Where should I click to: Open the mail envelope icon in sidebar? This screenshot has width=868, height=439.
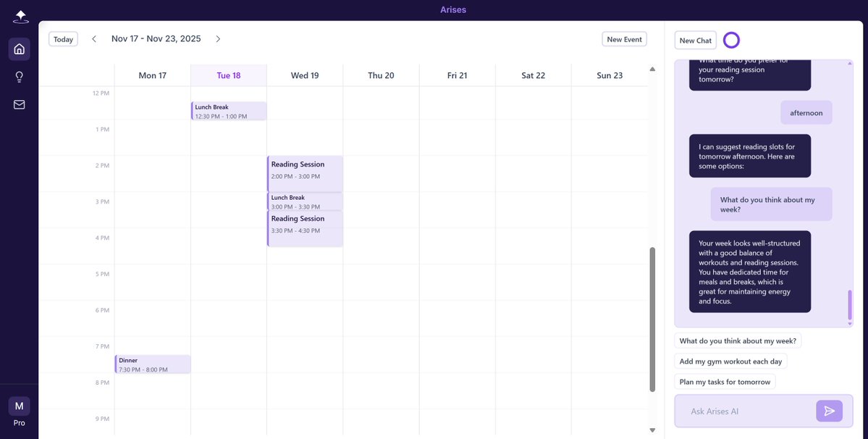20,104
